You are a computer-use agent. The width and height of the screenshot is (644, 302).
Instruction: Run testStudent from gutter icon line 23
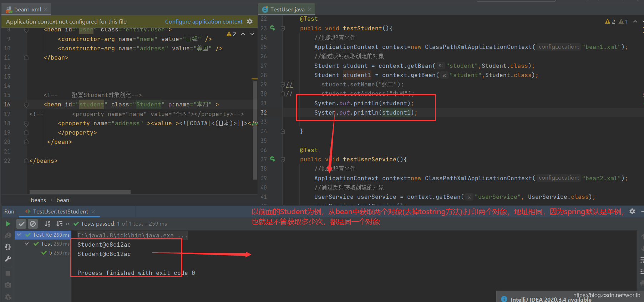[x=273, y=28]
